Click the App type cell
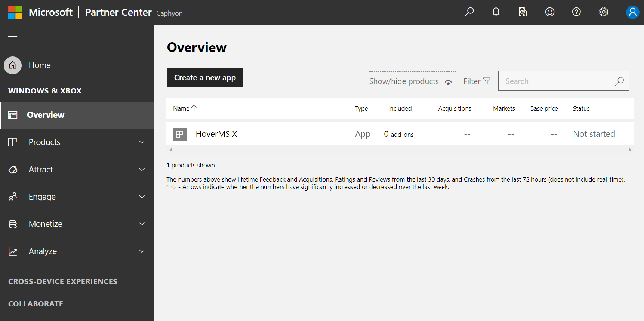 363,134
